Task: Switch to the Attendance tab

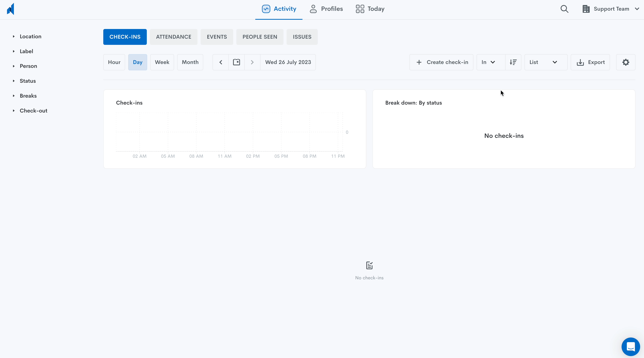Action: [x=173, y=37]
